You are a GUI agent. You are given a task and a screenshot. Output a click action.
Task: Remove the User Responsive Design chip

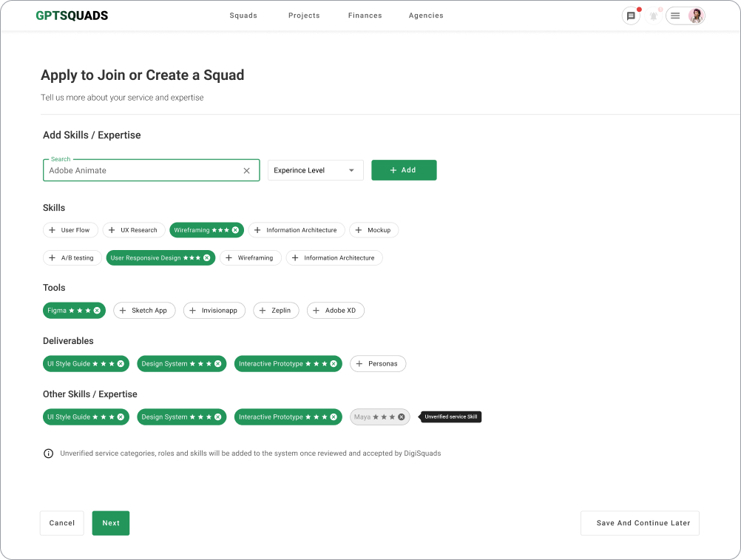point(206,258)
